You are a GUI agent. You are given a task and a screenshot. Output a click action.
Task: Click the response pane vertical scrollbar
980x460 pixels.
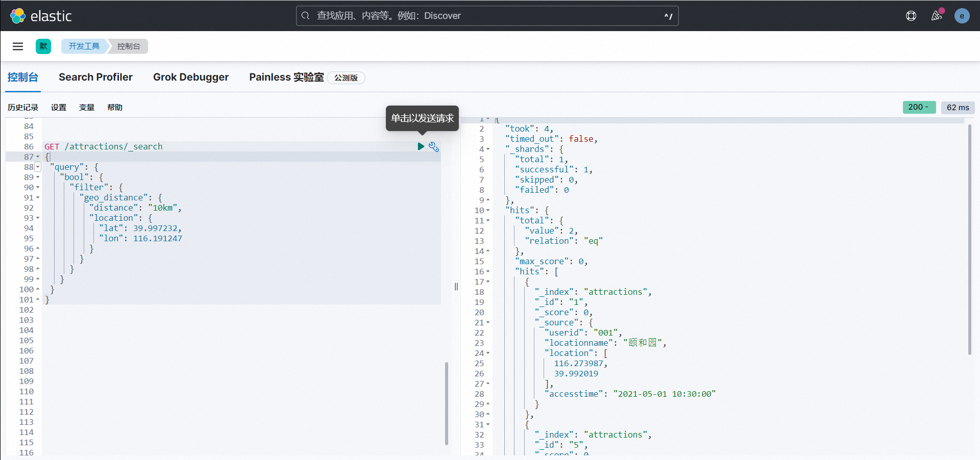[x=969, y=240]
